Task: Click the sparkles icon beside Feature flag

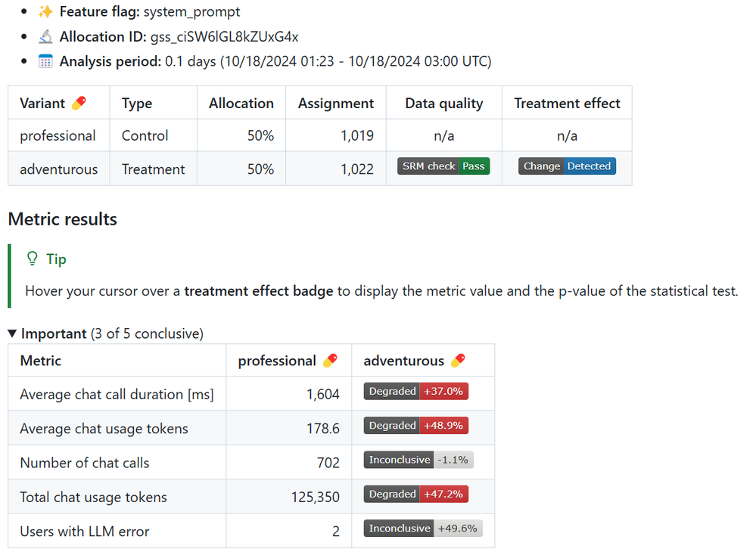Action: pyautogui.click(x=45, y=12)
